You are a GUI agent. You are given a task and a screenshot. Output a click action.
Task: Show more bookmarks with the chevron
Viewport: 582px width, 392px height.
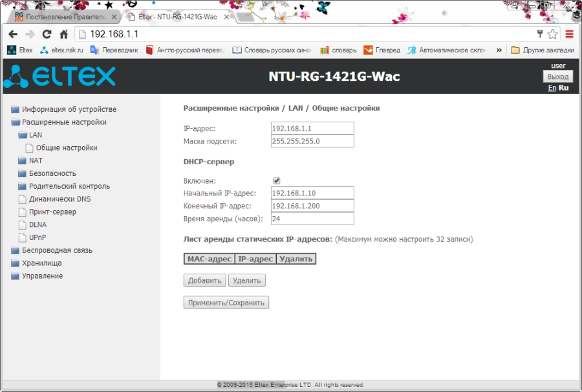[x=499, y=50]
